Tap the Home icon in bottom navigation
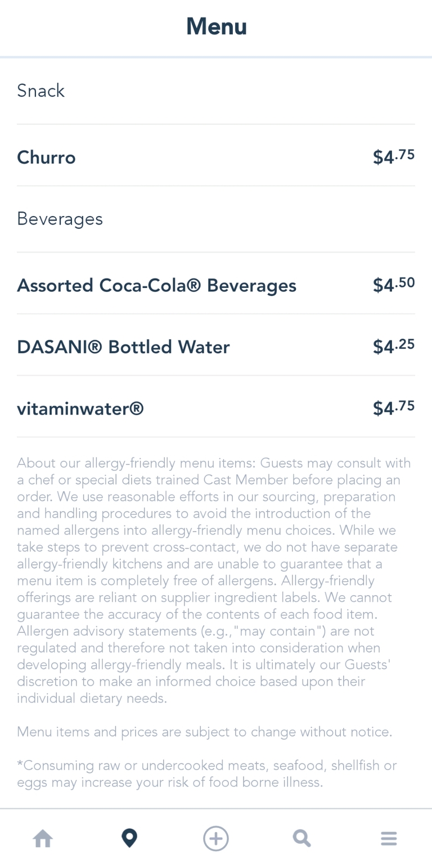The height and width of the screenshot is (868, 432). 43,839
